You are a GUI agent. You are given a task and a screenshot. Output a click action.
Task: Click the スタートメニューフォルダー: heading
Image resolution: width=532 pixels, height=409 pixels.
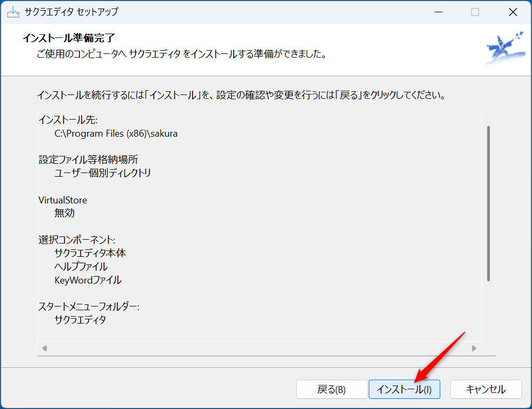89,307
